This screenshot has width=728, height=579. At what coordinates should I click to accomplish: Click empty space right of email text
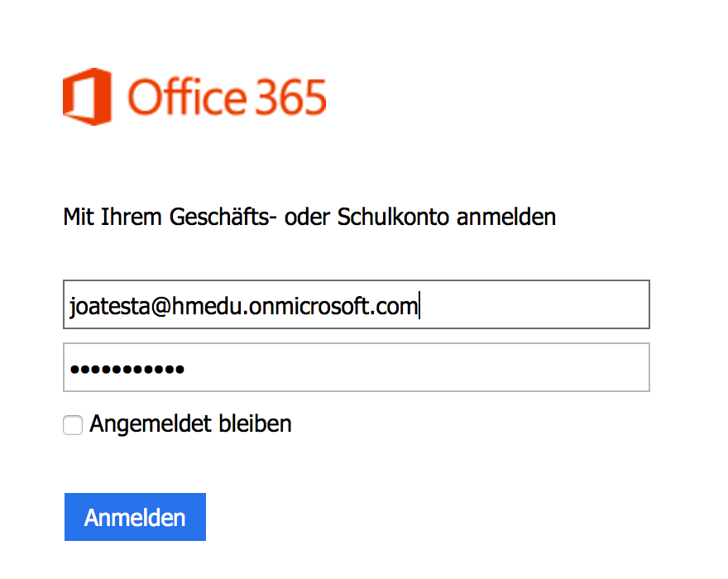tap(534, 304)
